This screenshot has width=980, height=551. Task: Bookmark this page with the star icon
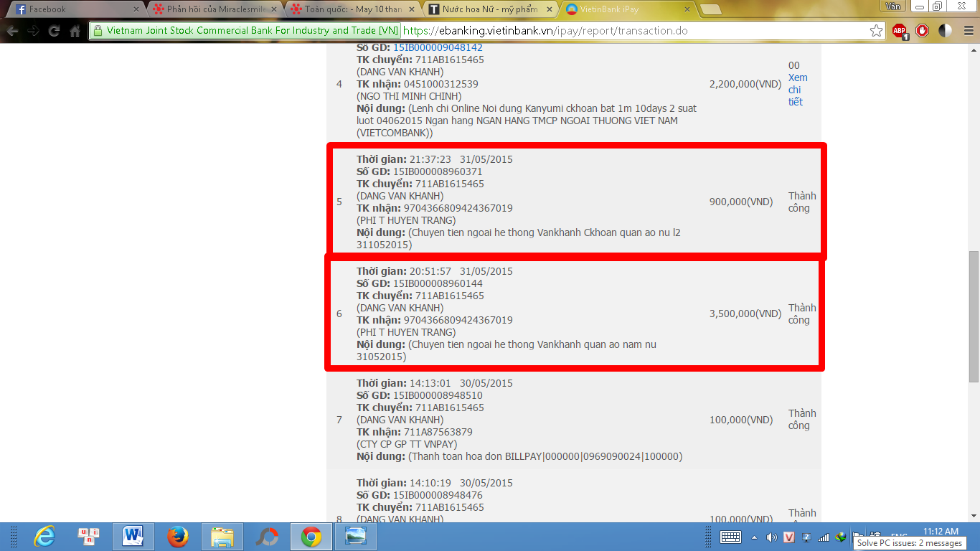pos(876,31)
